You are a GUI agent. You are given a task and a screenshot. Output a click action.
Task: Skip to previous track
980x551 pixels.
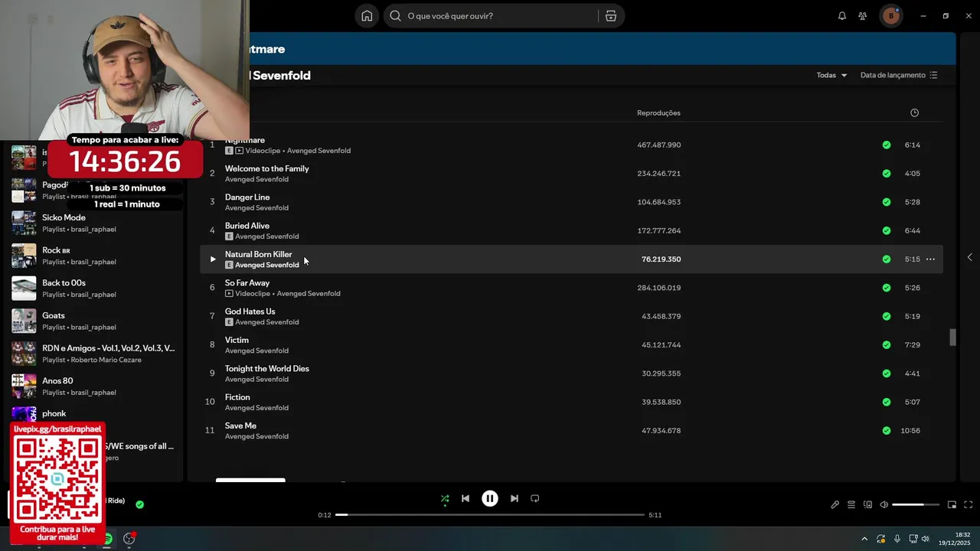(x=465, y=498)
